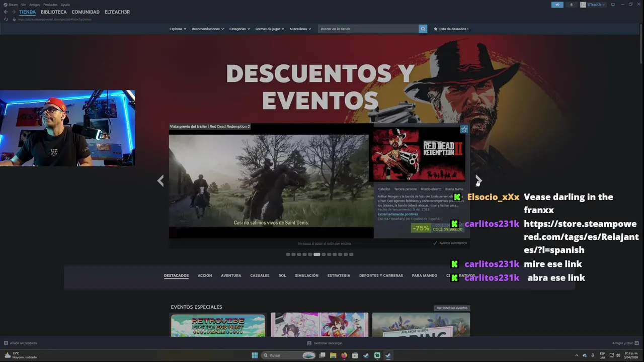
Task: Select the highlighted active carousel dot
Action: point(316,254)
